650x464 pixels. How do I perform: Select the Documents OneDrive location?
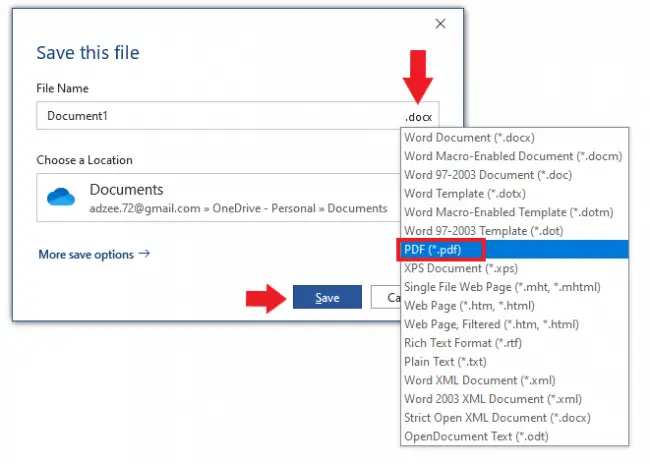click(x=218, y=198)
